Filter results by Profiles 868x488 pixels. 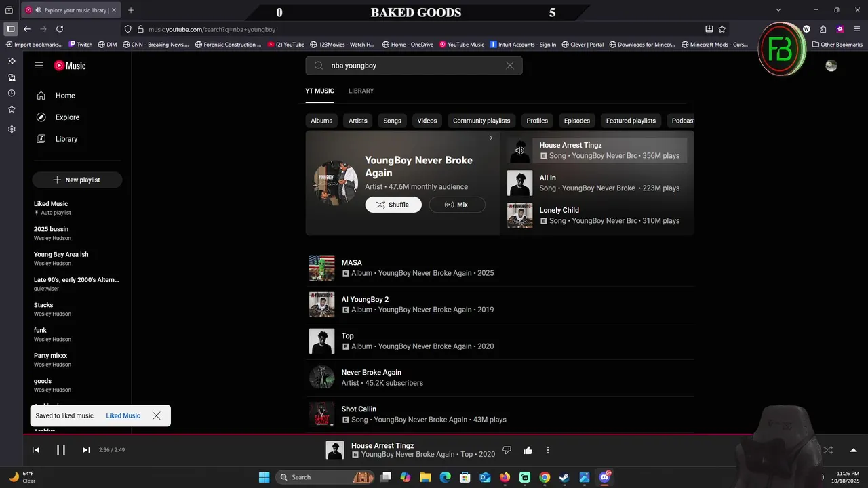(537, 121)
